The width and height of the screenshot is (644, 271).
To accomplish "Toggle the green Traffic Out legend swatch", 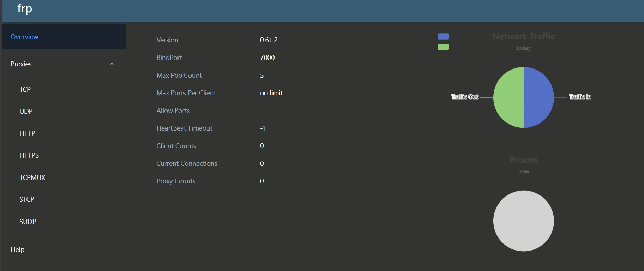I will [x=443, y=47].
